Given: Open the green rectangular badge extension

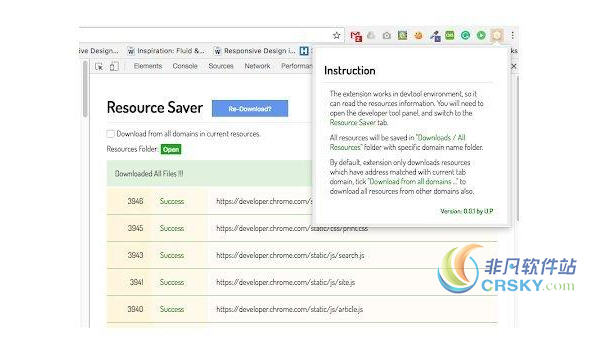Looking at the screenshot, I should pyautogui.click(x=450, y=35).
